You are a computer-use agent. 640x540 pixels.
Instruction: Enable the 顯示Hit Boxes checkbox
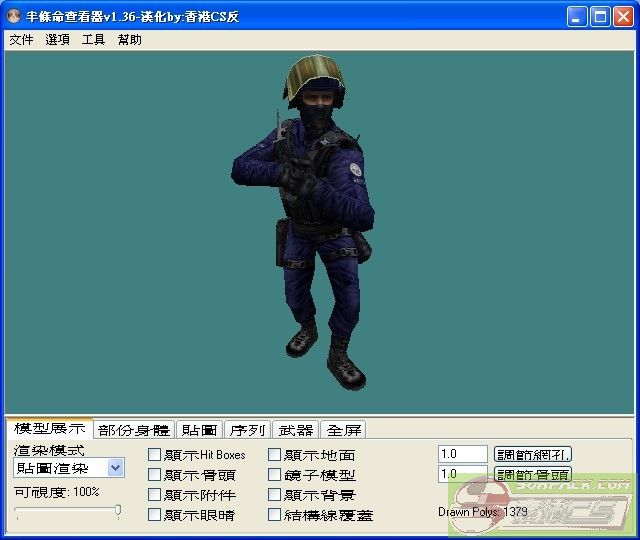click(154, 455)
